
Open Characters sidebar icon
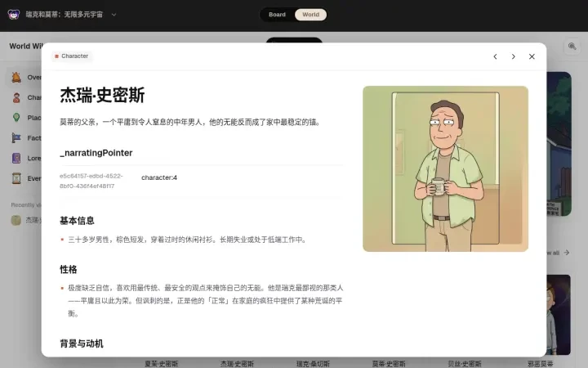click(x=16, y=97)
